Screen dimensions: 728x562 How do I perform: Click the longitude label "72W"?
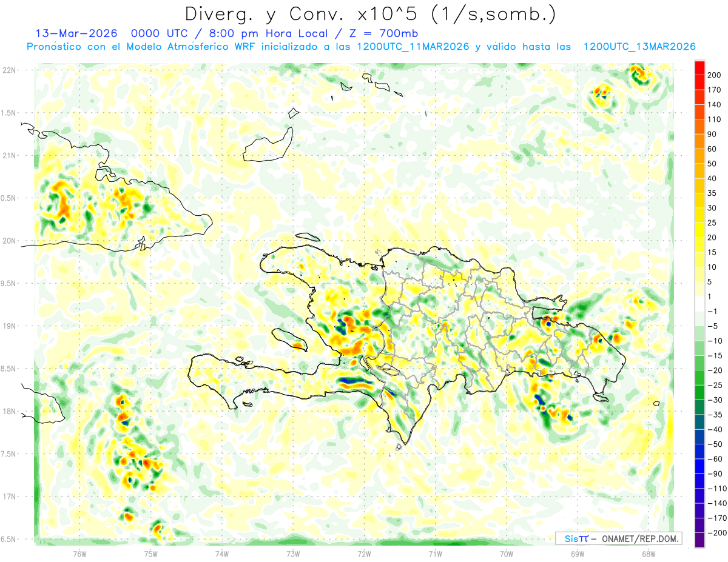[364, 554]
